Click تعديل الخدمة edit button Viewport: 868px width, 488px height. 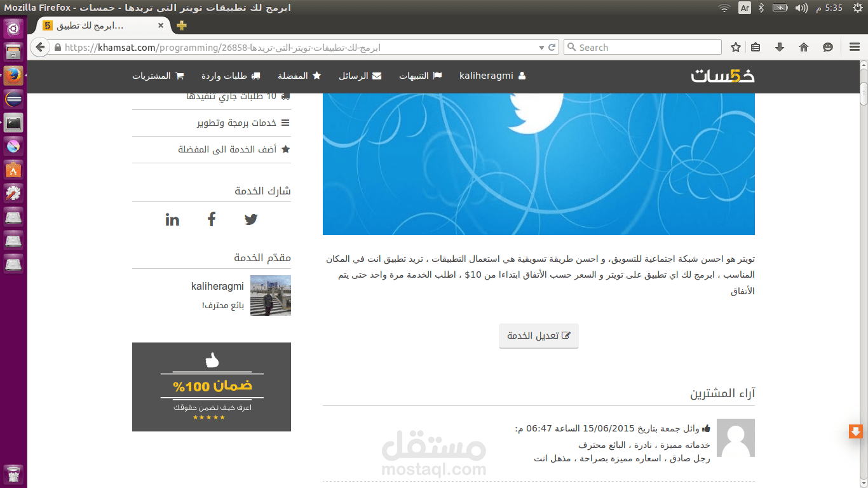(x=538, y=335)
